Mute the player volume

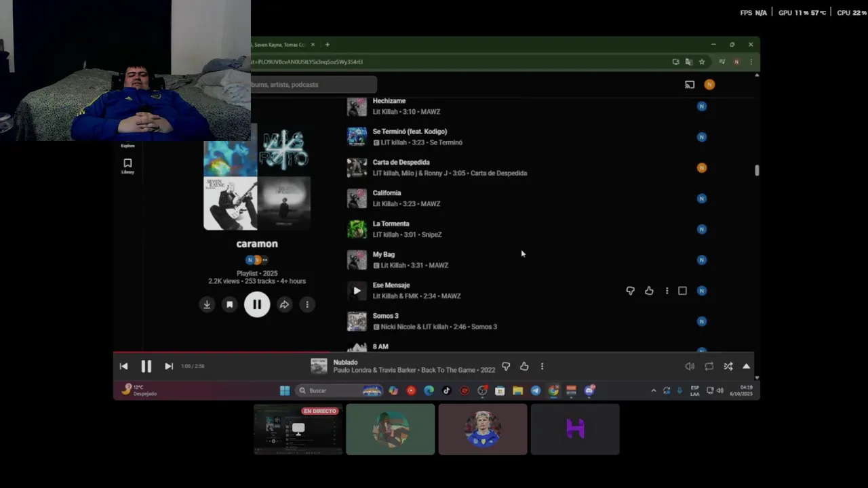[x=690, y=366]
